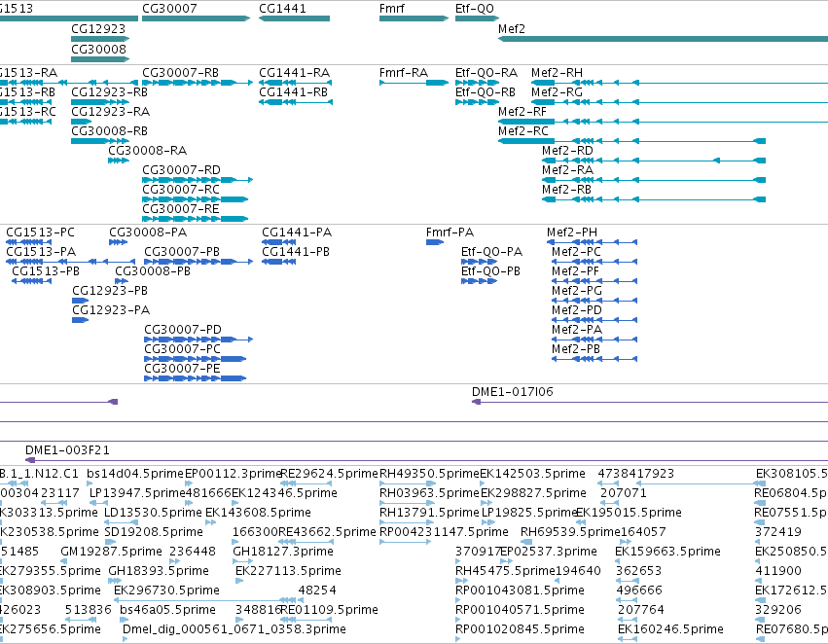Select EST GH18127.3prime
The height and width of the screenshot is (644, 828).
coord(283,552)
